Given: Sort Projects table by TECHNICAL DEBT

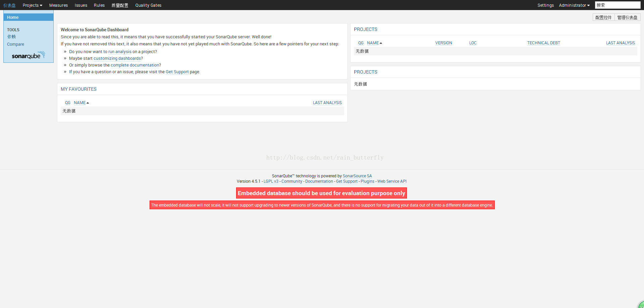Looking at the screenshot, I should [x=544, y=43].
